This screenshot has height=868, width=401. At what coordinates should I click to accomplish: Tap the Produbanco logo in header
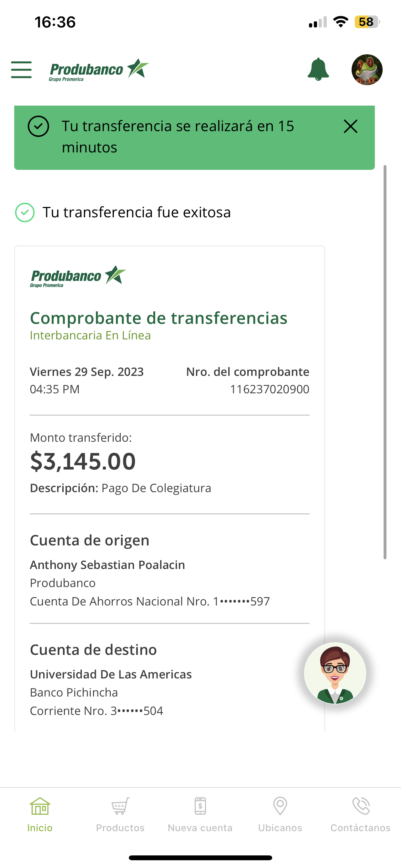click(x=99, y=70)
